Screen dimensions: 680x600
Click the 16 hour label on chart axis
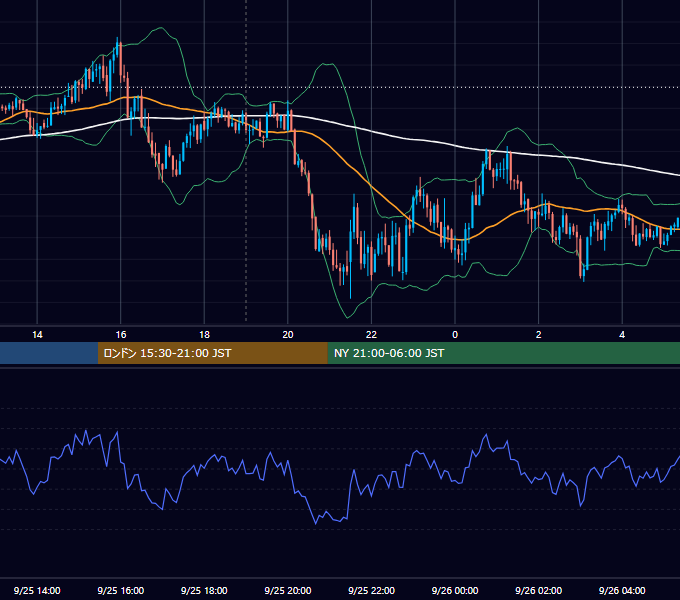click(121, 335)
